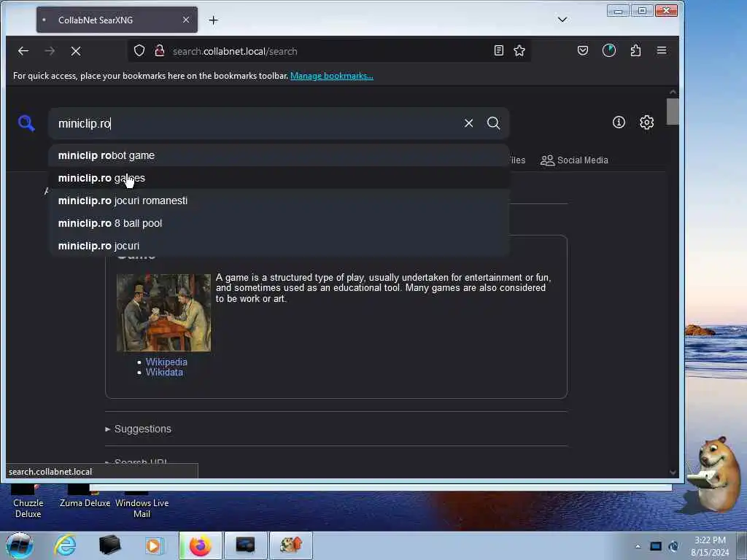Click the page vertical scrollbar thumb
Viewport: 747px width, 560px height.
[x=672, y=112]
